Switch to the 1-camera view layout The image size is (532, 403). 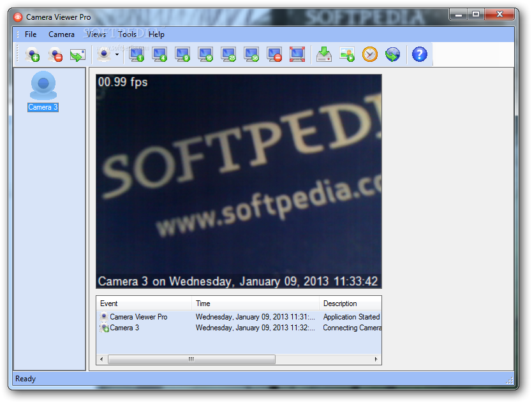[137, 54]
